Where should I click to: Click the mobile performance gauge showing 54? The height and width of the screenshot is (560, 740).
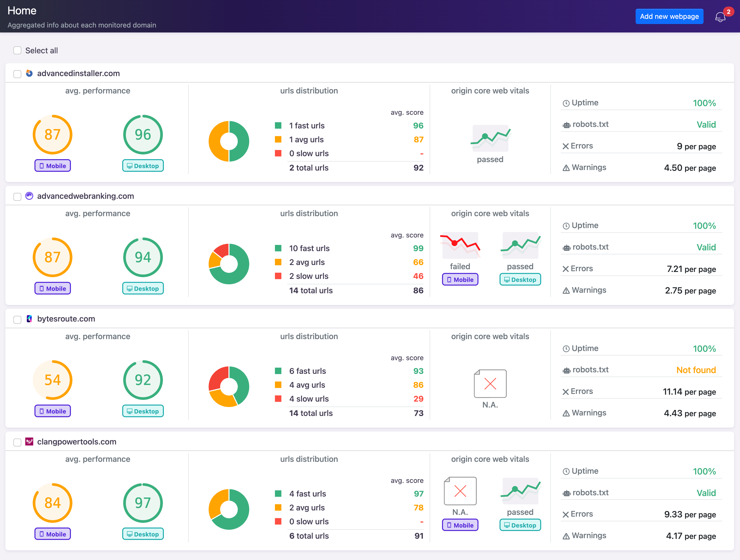pyautogui.click(x=53, y=380)
